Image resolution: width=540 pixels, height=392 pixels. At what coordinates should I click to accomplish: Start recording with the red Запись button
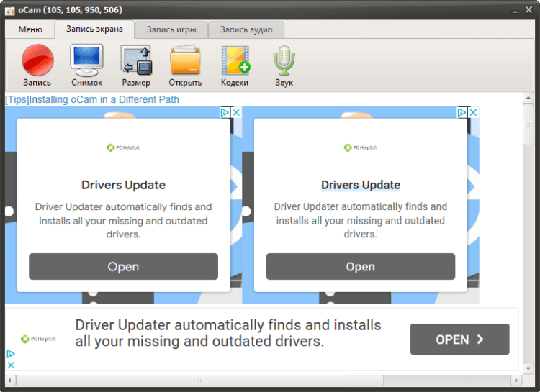click(37, 65)
